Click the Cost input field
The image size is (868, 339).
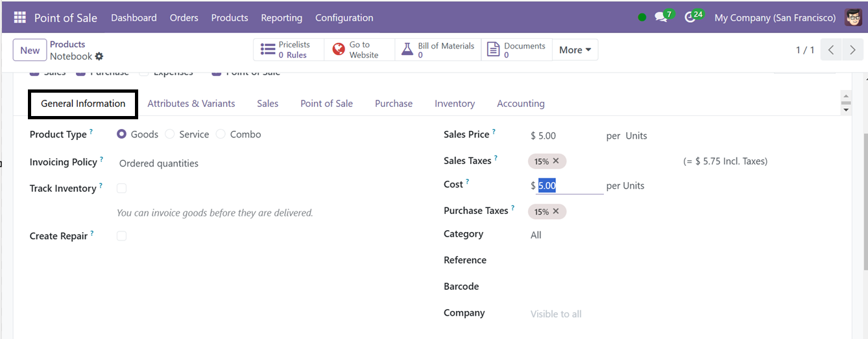tap(570, 186)
